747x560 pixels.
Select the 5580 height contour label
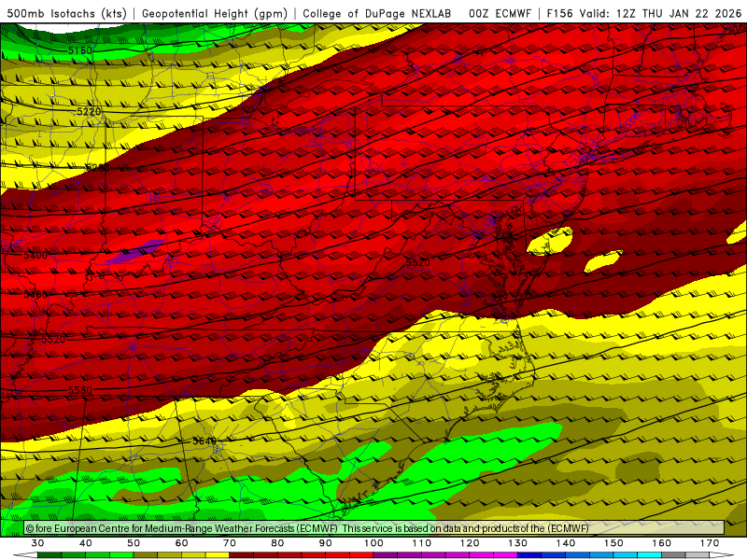tap(80, 390)
